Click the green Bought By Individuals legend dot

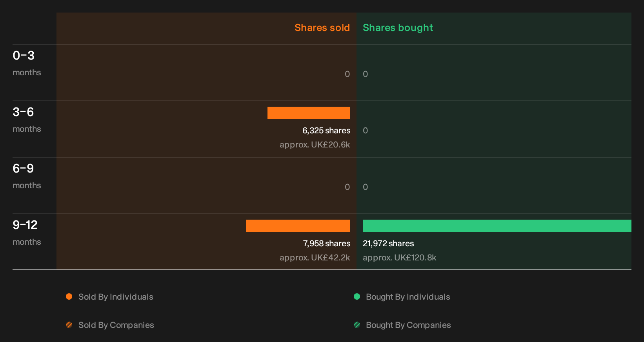click(357, 297)
